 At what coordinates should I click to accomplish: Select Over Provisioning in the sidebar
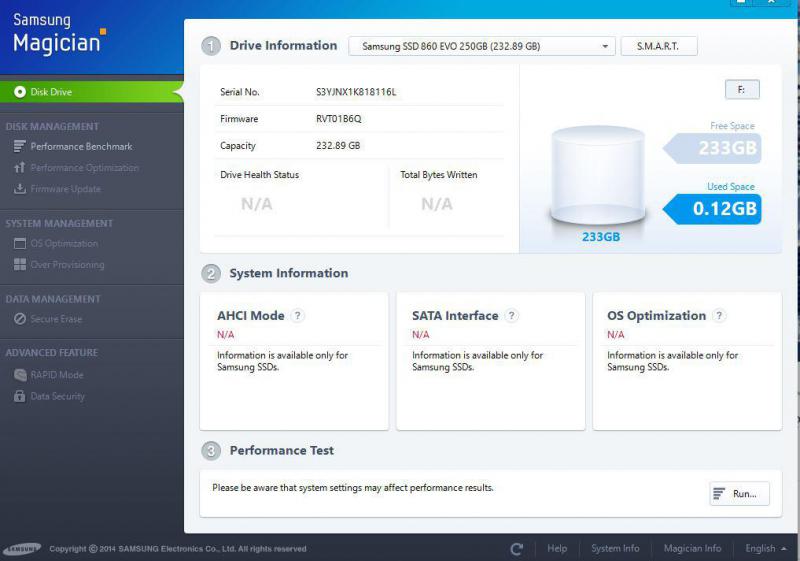[67, 265]
